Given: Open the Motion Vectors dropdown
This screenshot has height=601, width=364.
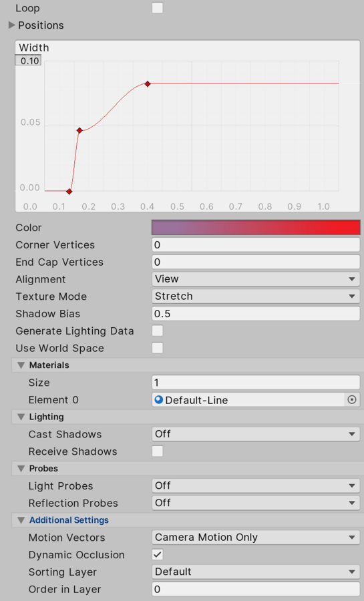Looking at the screenshot, I should tap(256, 538).
